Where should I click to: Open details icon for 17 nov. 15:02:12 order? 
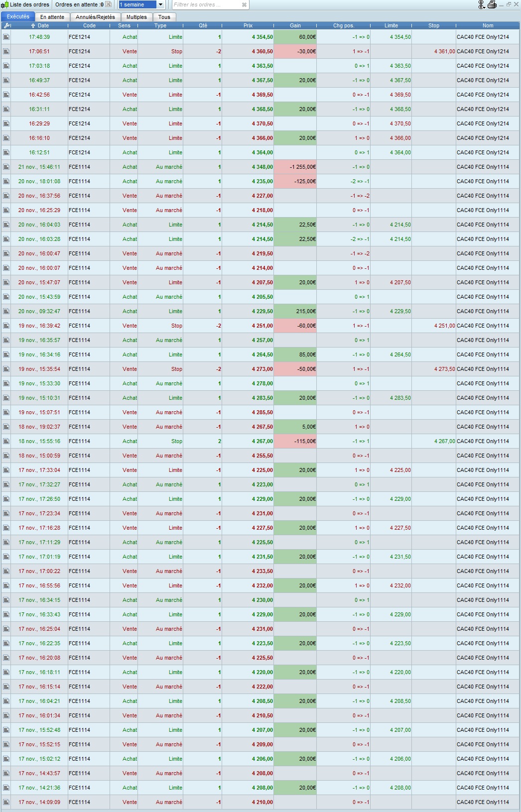[x=6, y=759]
